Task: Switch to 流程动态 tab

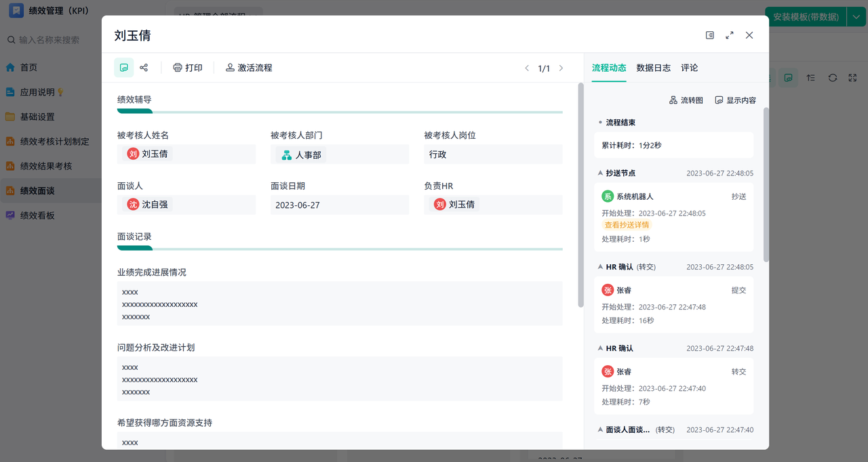Action: click(609, 68)
